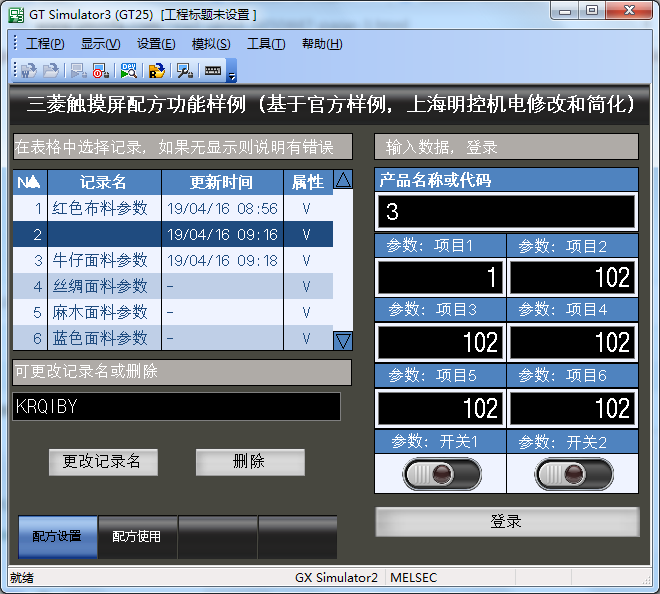Click the folder icon marked with R
The height and width of the screenshot is (594, 660).
[157, 71]
